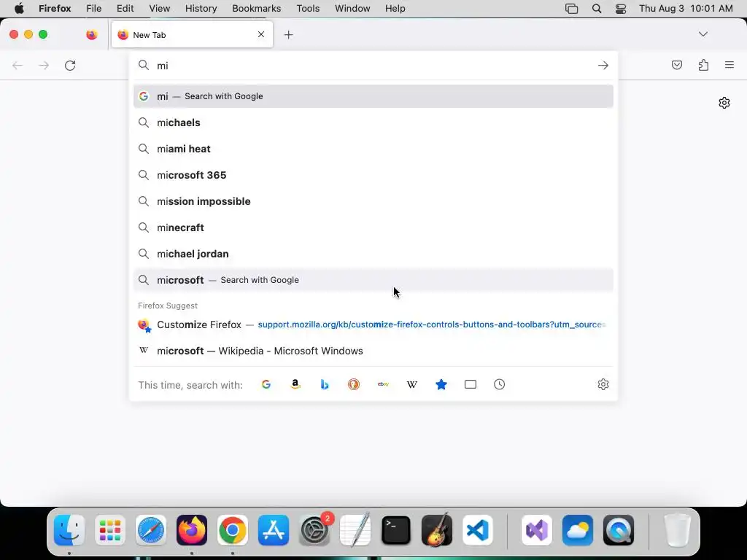Open Finder from the Dock
This screenshot has width=747, height=560.
[69, 530]
